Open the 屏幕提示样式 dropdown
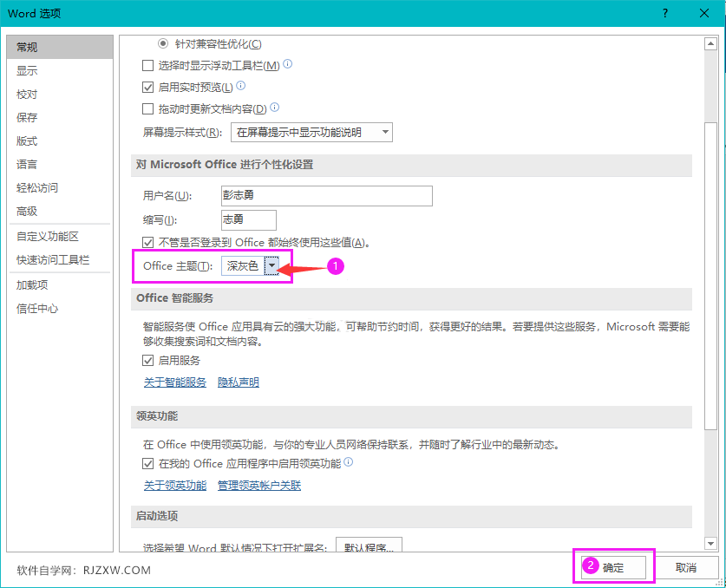726x588 pixels. point(385,132)
